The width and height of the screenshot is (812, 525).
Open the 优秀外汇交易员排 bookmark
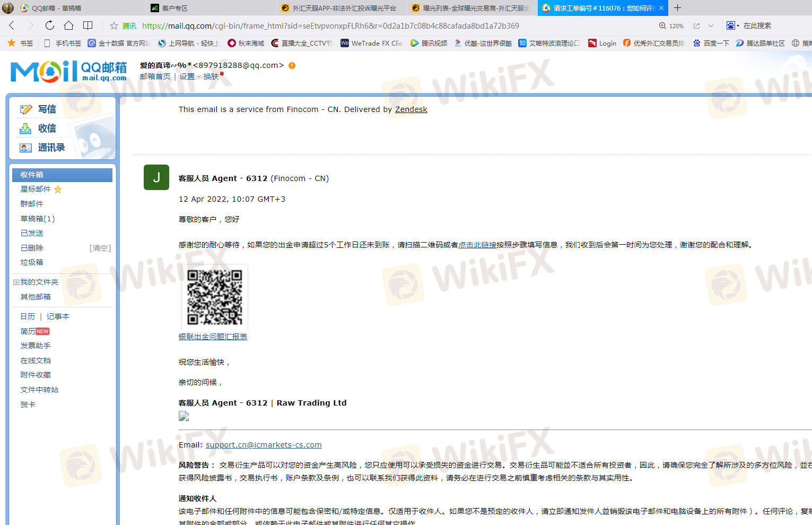pyautogui.click(x=653, y=43)
